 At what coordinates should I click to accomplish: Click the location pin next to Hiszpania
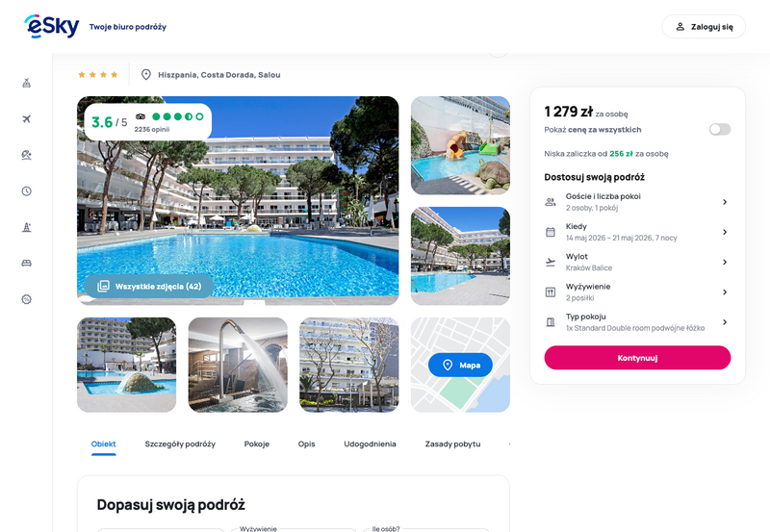146,75
